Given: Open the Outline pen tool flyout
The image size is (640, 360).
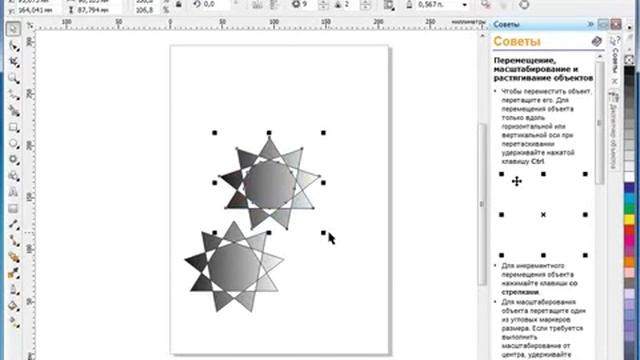Looking at the screenshot, I should 13,290.
